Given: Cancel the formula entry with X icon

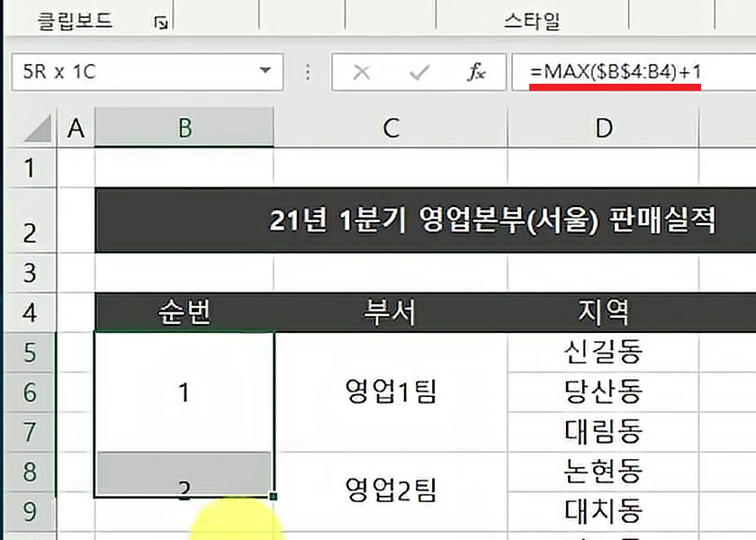Looking at the screenshot, I should 361,72.
